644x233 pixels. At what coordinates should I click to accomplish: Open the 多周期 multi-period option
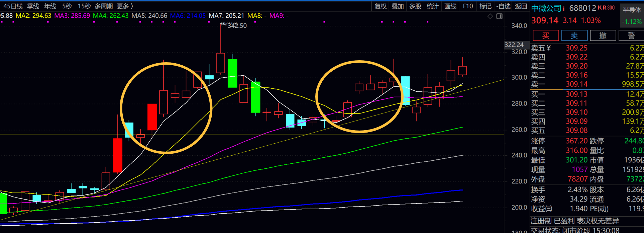pyautogui.click(x=104, y=6)
